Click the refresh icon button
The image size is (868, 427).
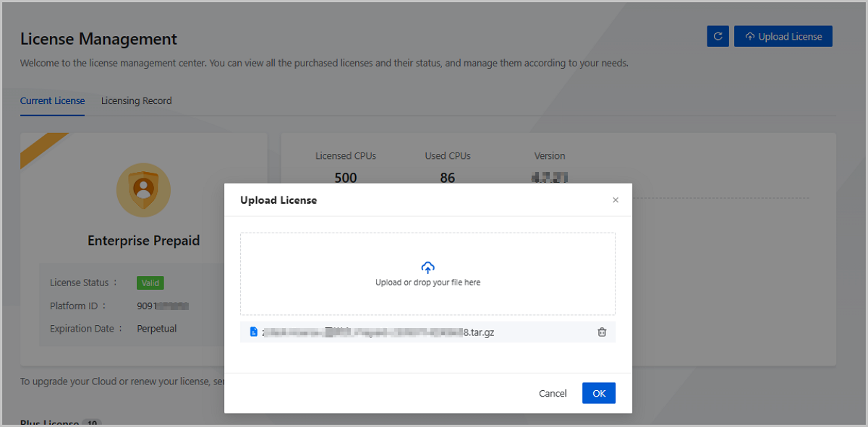pyautogui.click(x=718, y=37)
